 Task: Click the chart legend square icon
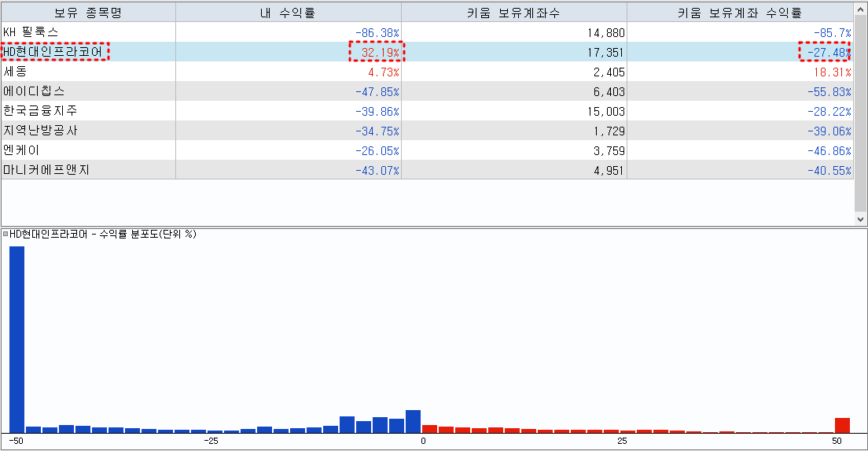(6, 234)
